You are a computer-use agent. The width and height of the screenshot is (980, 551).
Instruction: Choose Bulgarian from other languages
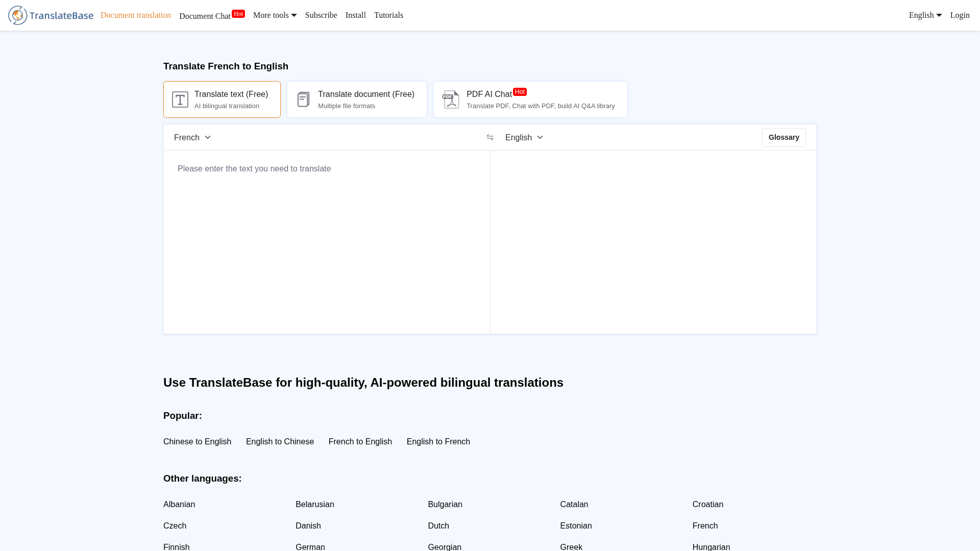point(445,505)
